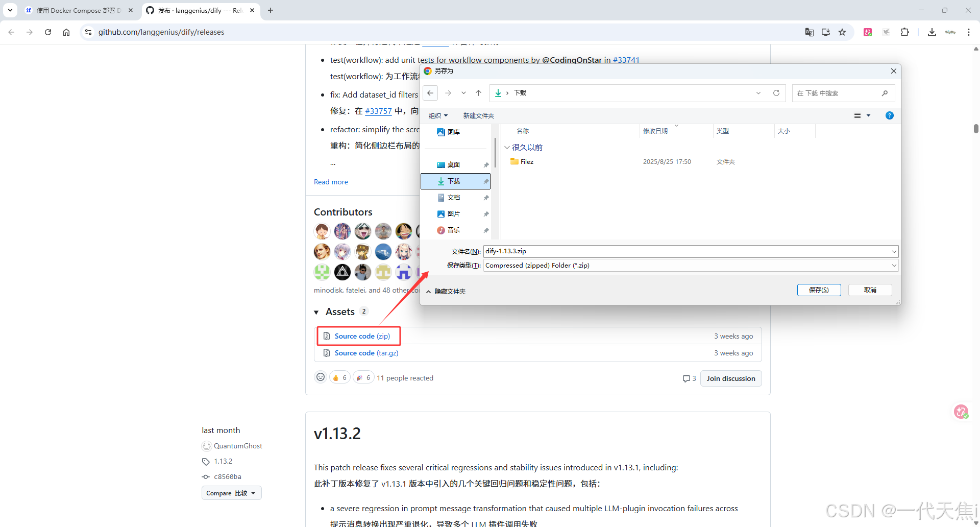Click 新建文件夹 to create a folder

[x=478, y=115]
